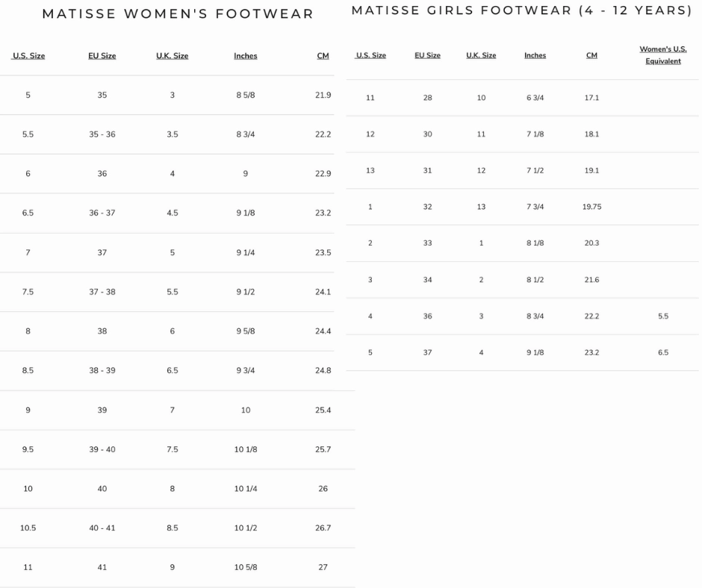Select the women's EU size 35 - 36 cell
This screenshot has width=702, height=588.
pos(102,134)
